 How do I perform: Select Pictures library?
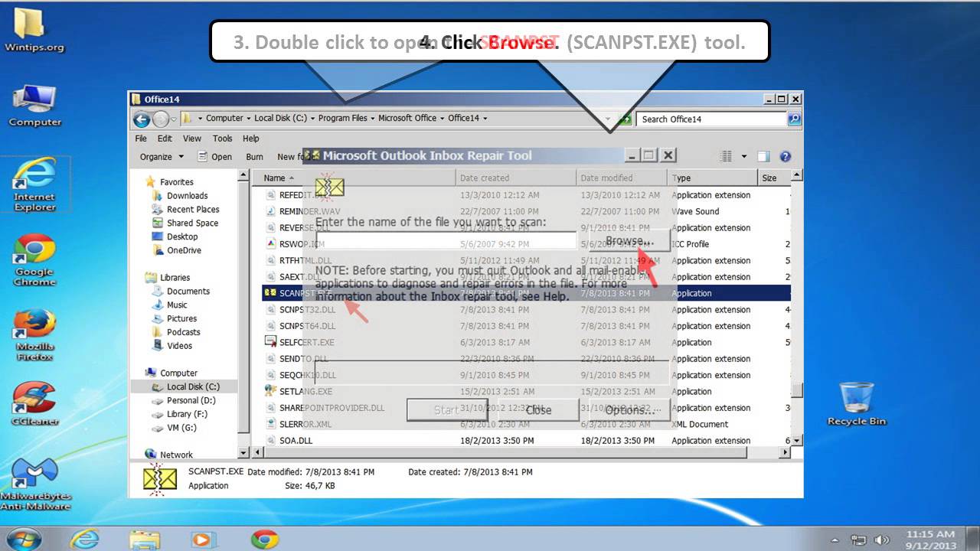pyautogui.click(x=181, y=319)
